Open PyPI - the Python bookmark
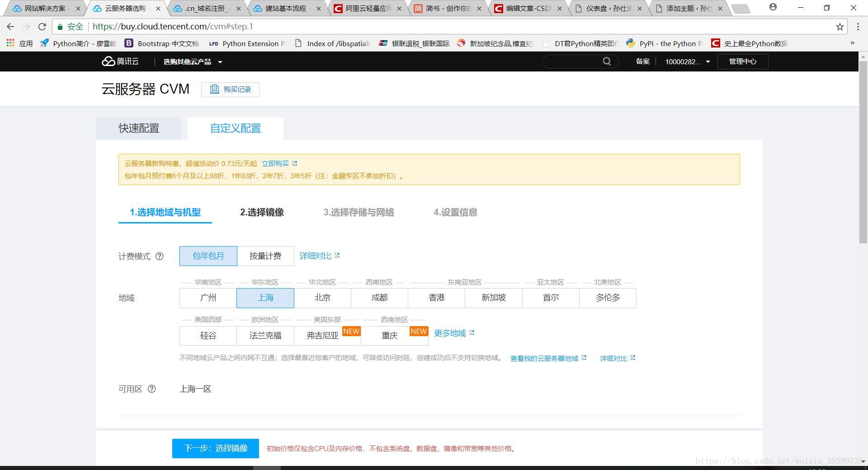This screenshot has width=868, height=470. pos(665,43)
